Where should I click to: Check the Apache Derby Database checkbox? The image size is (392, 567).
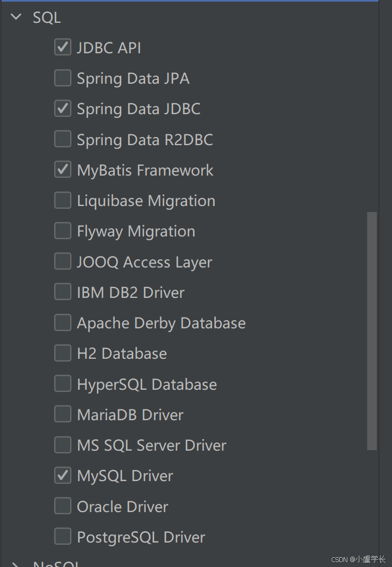pyautogui.click(x=63, y=322)
